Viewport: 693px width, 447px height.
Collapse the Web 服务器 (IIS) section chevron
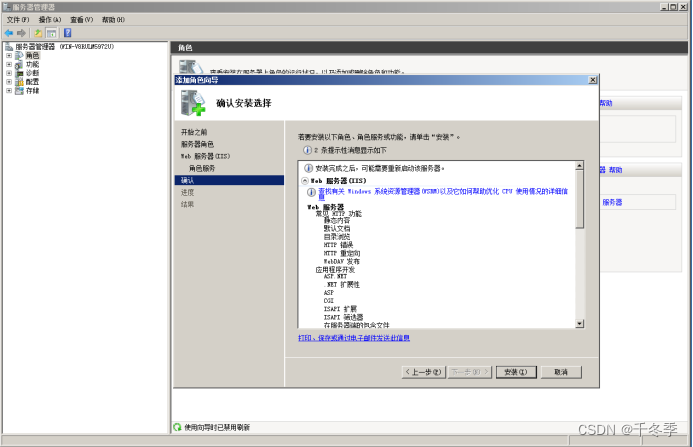pos(305,181)
